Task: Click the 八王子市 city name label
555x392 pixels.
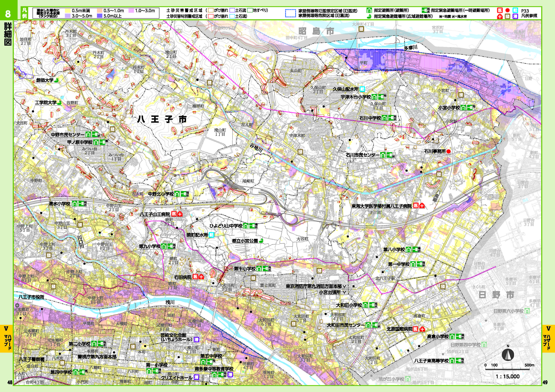Action: [x=162, y=119]
